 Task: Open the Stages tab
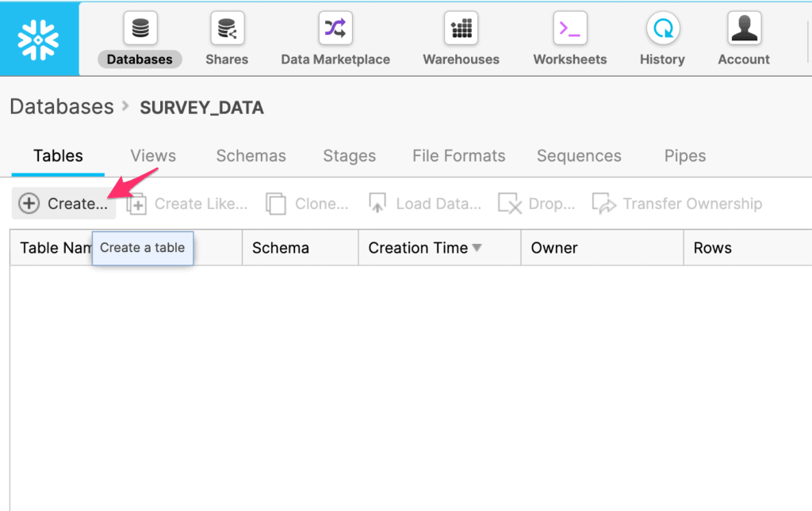point(349,156)
